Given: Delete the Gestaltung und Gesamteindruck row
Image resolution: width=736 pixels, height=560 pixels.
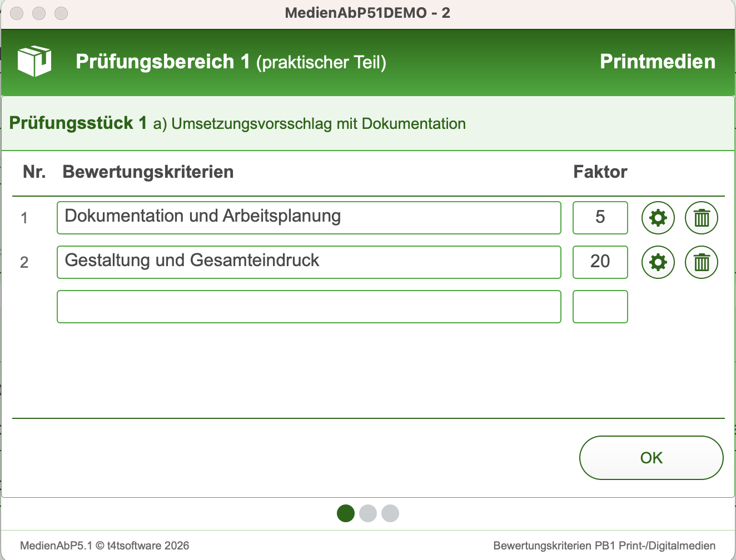Looking at the screenshot, I should click(x=701, y=262).
